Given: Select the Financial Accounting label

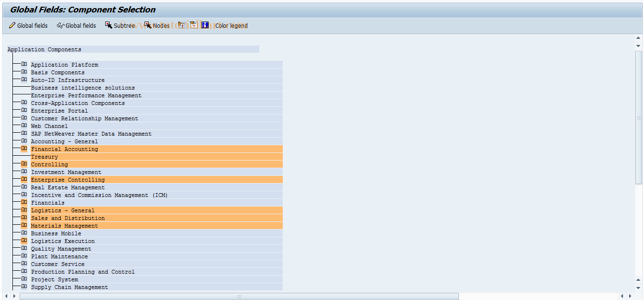Looking at the screenshot, I should pyautogui.click(x=65, y=149).
